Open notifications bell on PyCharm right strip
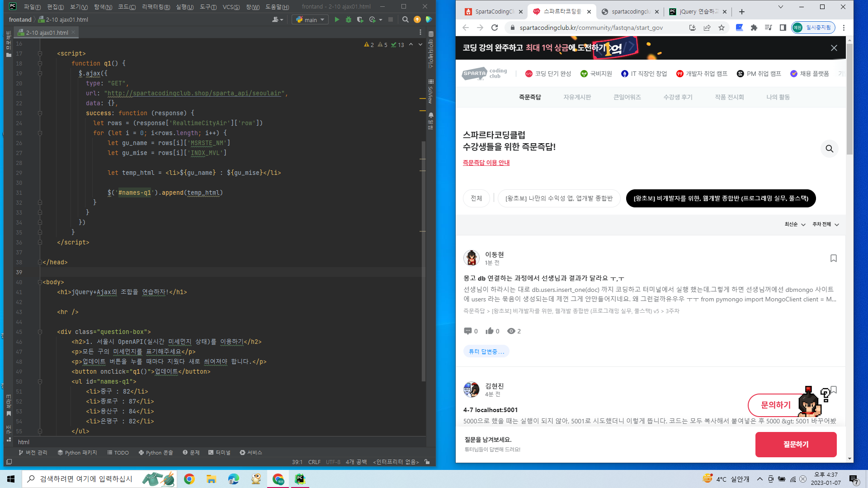Image resolution: width=868 pixels, height=488 pixels. click(x=431, y=115)
